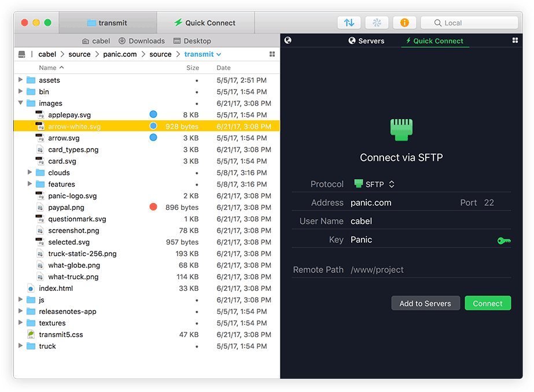Click the clouds folder icon

40,173
